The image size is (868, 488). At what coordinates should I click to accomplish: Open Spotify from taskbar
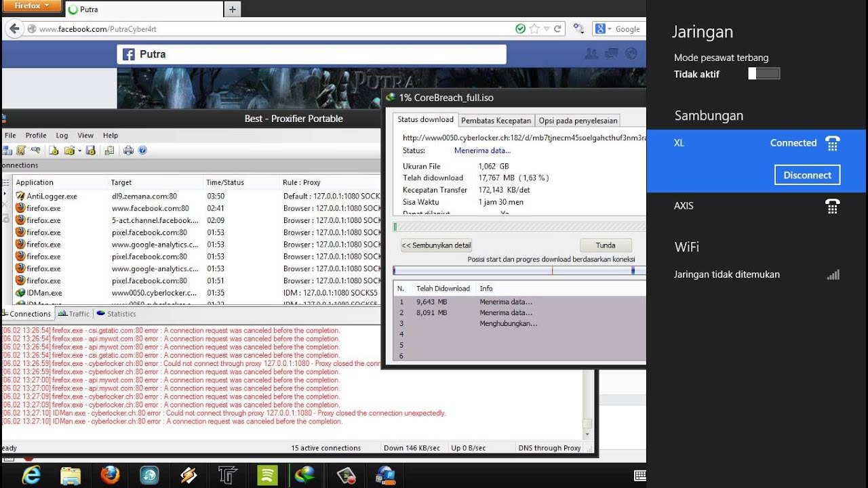(x=267, y=476)
